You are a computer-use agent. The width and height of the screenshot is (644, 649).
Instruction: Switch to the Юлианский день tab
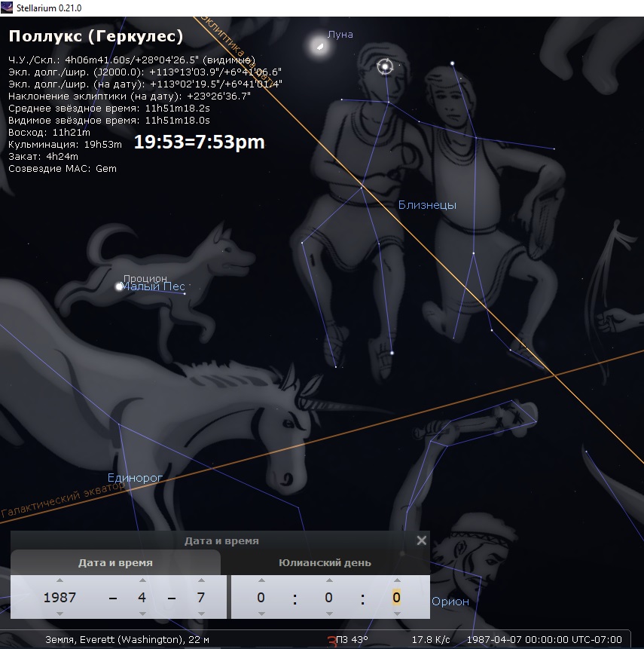pyautogui.click(x=325, y=563)
